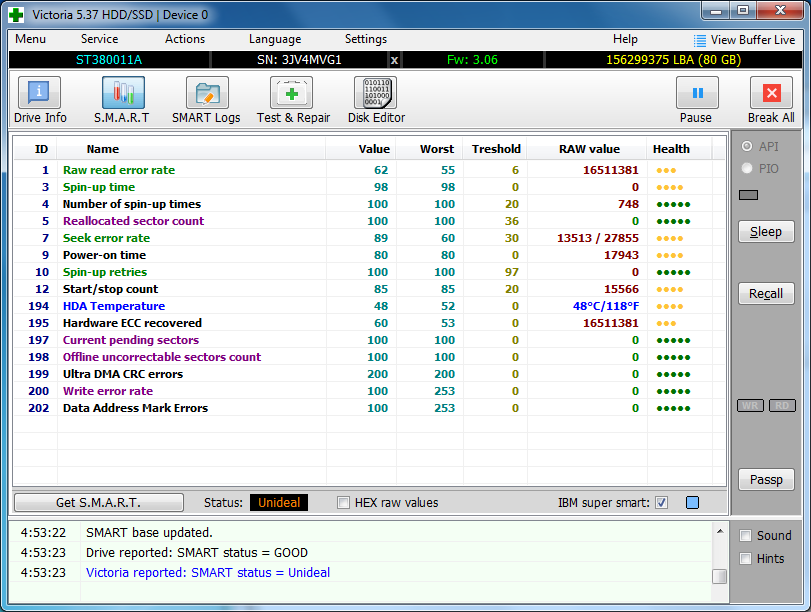Select Reallocated sector count row
This screenshot has width=811, height=612.
369,221
